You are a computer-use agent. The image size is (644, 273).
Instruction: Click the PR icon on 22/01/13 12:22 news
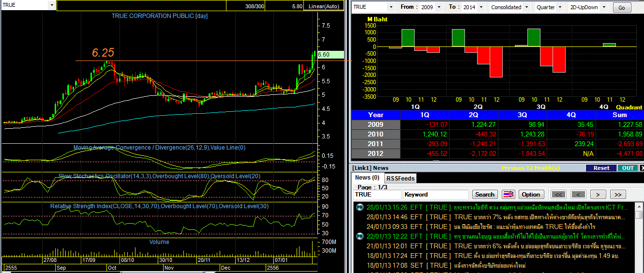[x=359, y=236]
